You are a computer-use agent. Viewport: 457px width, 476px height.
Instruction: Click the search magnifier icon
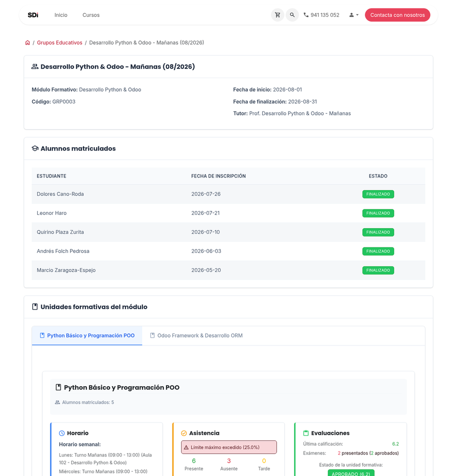tap(292, 15)
